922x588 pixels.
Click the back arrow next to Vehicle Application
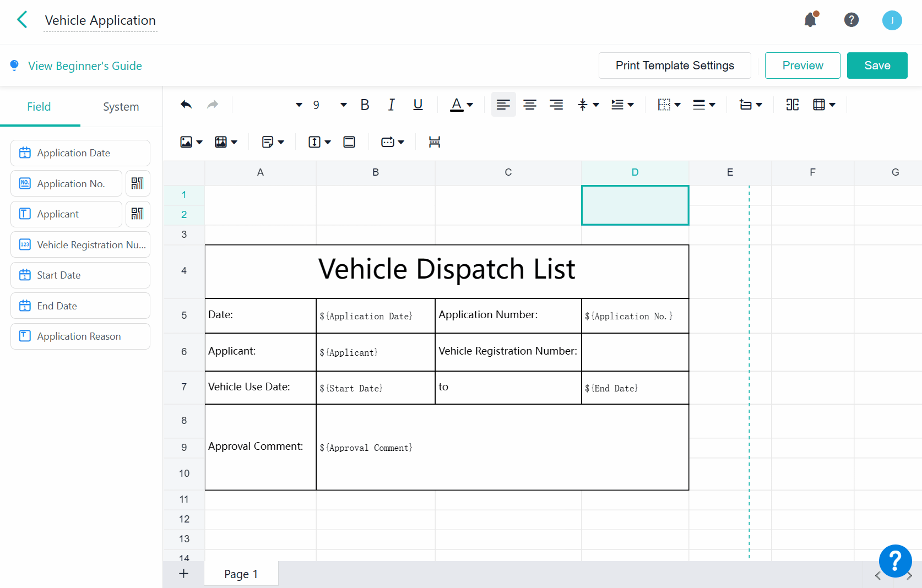22,20
